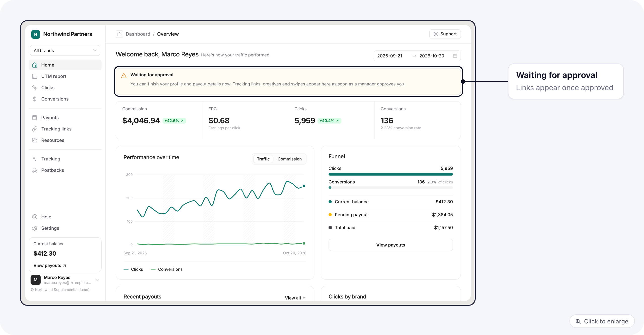
Task: Click the UTM report bar-chart icon
Action: pyautogui.click(x=35, y=76)
